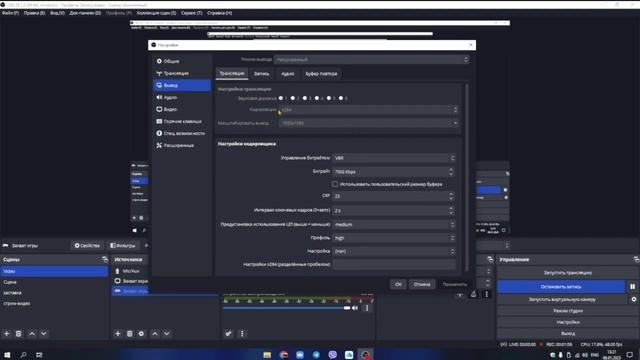The width and height of the screenshot is (640, 360).
Task: Add a new scene with plus icon
Action: coord(7,333)
